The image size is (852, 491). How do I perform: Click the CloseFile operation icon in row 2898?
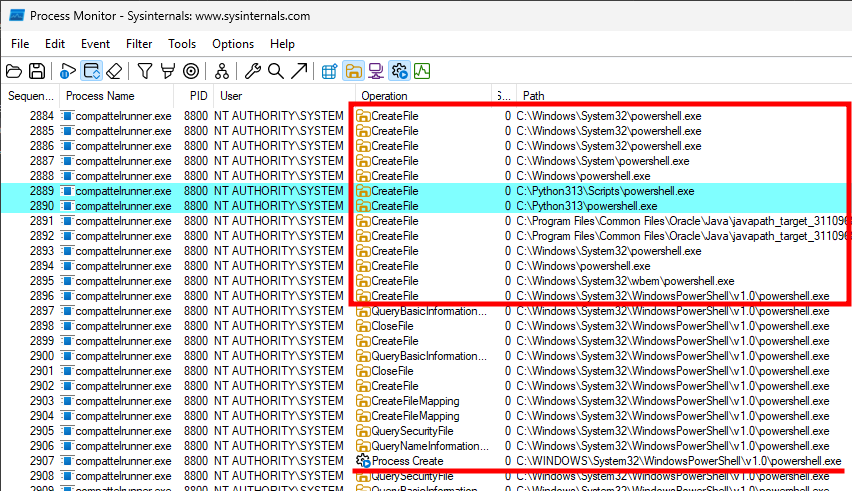tap(363, 326)
